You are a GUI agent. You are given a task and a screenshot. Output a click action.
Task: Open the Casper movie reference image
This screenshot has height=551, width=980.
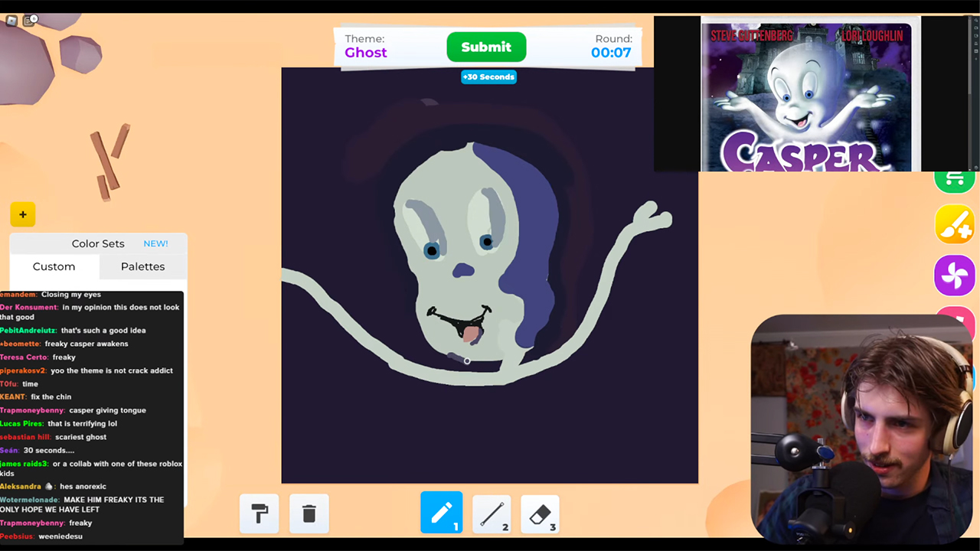tap(806, 94)
